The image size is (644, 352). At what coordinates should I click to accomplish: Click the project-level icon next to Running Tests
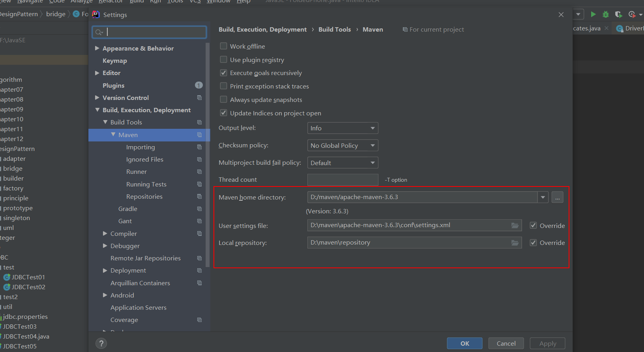pos(199,184)
